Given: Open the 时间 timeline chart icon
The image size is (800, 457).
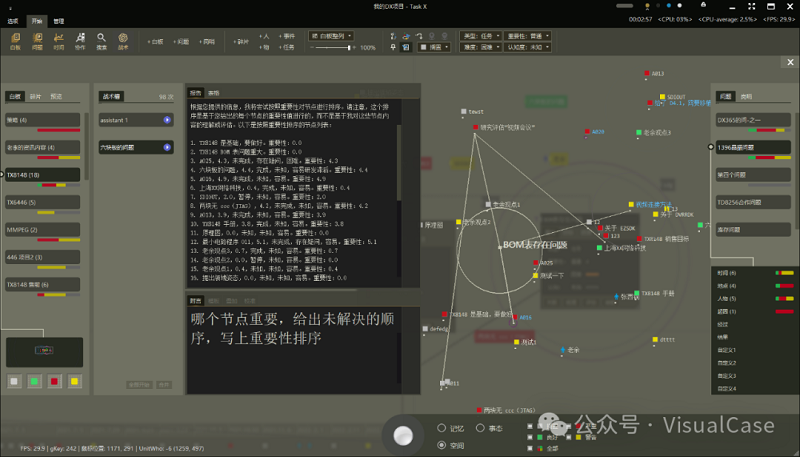Looking at the screenshot, I should tap(59, 41).
